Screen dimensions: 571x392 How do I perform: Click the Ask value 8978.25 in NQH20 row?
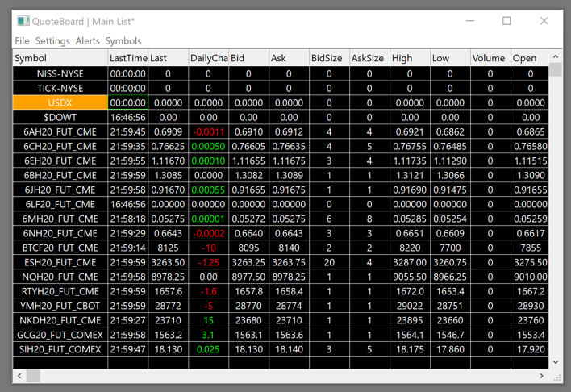pos(290,277)
